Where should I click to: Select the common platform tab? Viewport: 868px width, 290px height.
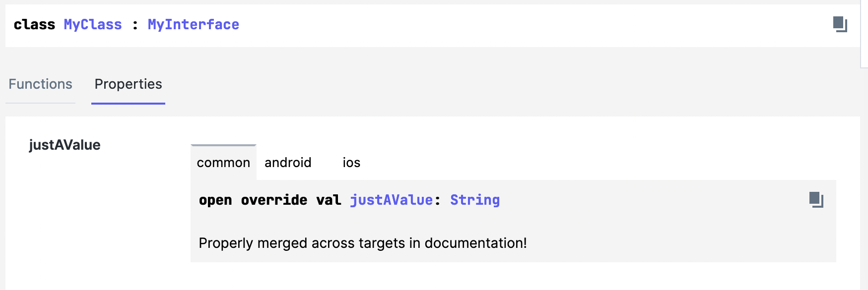coord(223,162)
